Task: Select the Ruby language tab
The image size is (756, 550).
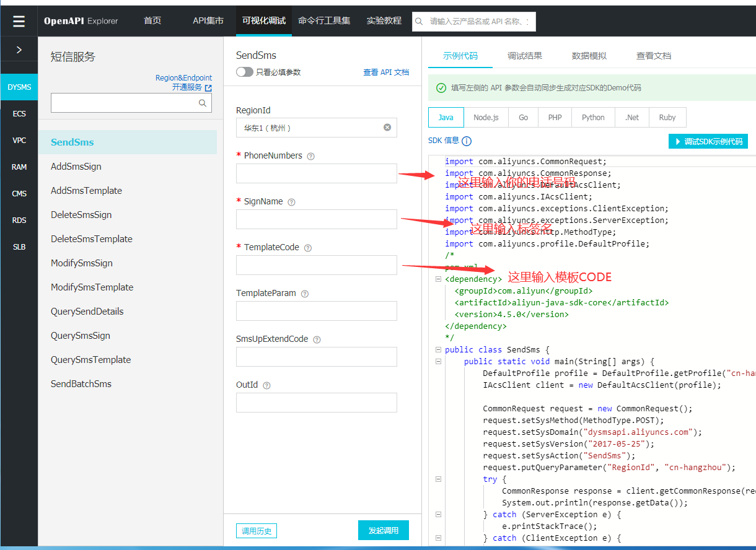Action: pyautogui.click(x=667, y=118)
